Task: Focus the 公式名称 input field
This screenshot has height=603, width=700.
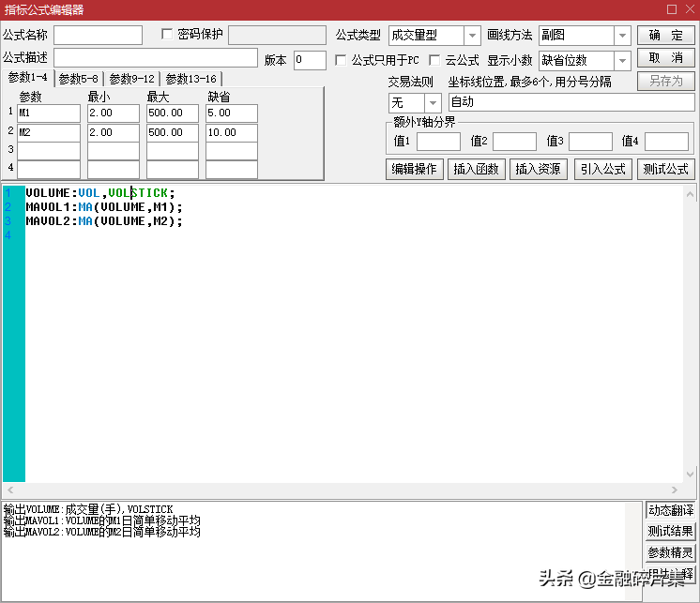Action: pos(99,36)
